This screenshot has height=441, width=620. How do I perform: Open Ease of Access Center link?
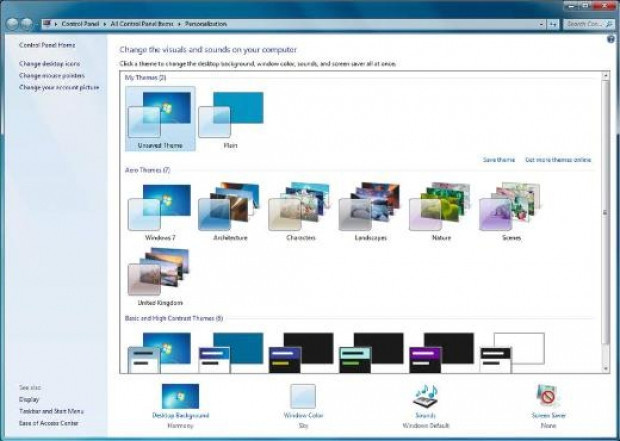click(x=49, y=423)
